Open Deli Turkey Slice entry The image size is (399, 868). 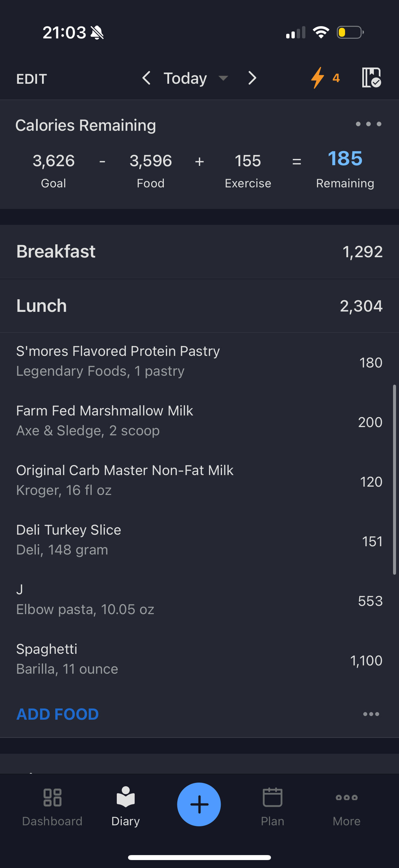[199, 540]
